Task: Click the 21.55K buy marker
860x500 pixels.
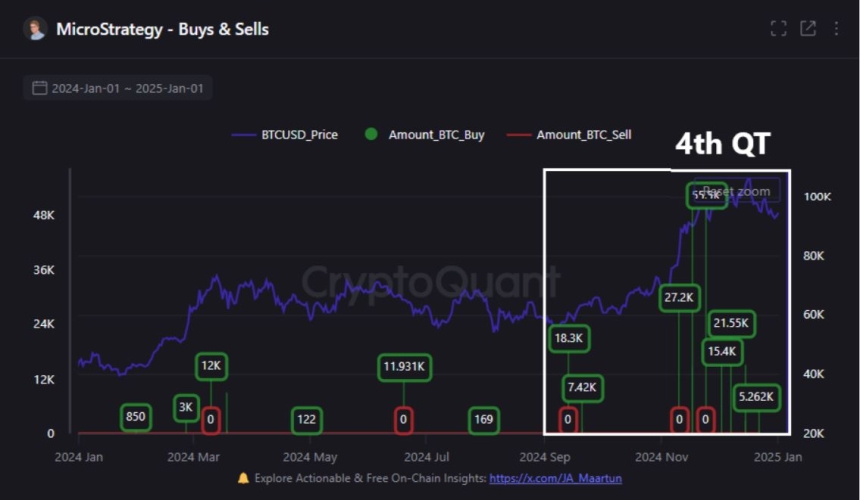Action: [731, 323]
